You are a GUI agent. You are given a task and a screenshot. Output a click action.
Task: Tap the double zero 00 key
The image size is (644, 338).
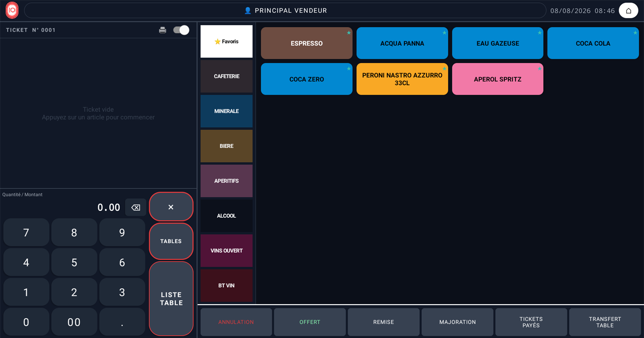74,322
